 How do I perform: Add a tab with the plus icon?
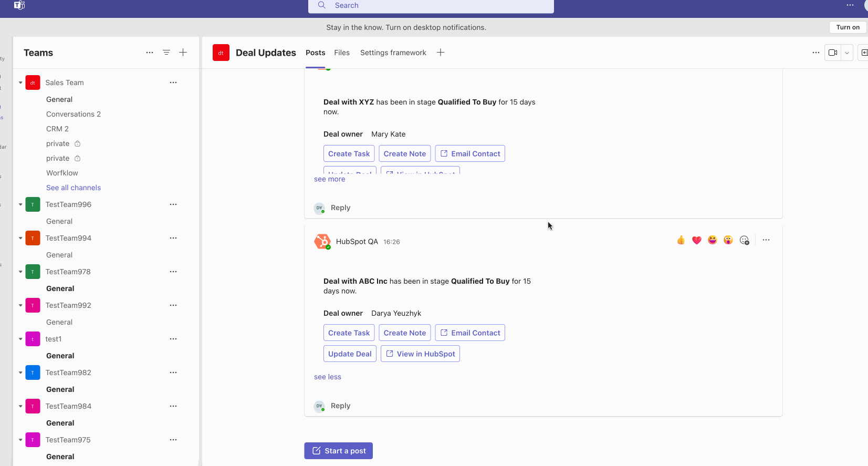click(441, 53)
